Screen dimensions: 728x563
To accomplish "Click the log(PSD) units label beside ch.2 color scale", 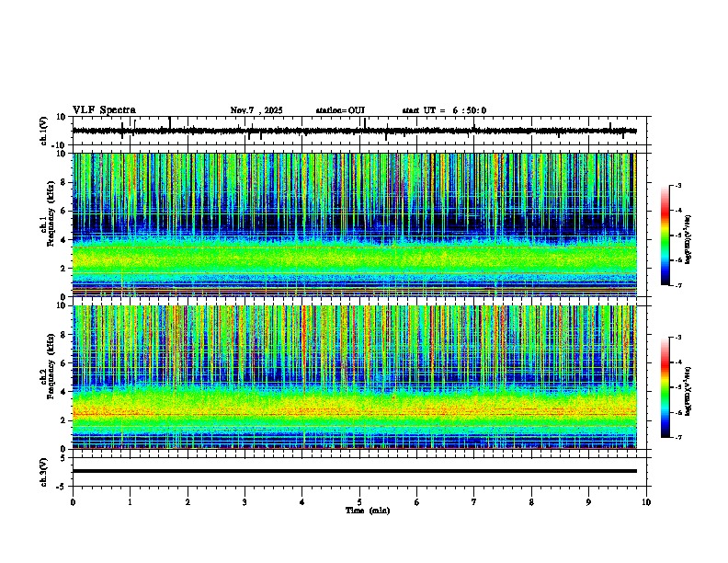I will tap(688, 391).
